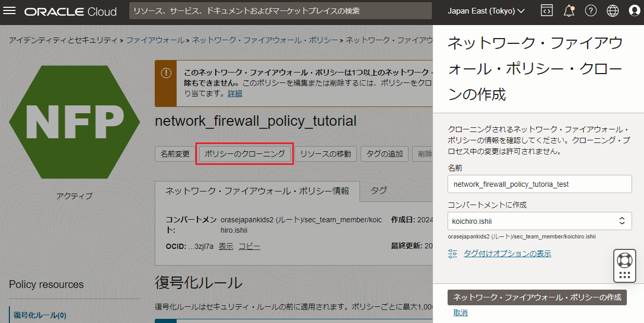The width and height of the screenshot is (644, 323).
Task: Click the create network firewall policy button
Action: tap(537, 297)
